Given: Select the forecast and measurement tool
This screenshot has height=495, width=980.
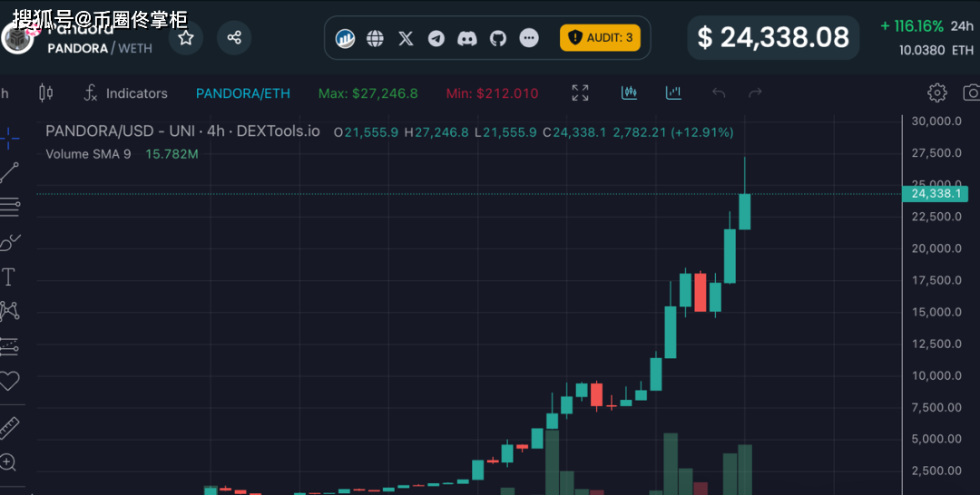Looking at the screenshot, I should click(x=9, y=346).
